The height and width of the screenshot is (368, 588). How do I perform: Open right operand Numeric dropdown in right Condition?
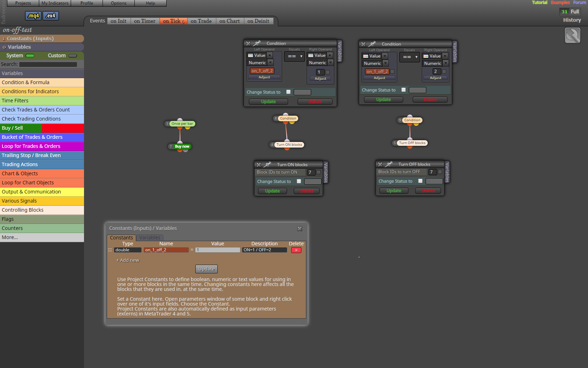(x=435, y=63)
